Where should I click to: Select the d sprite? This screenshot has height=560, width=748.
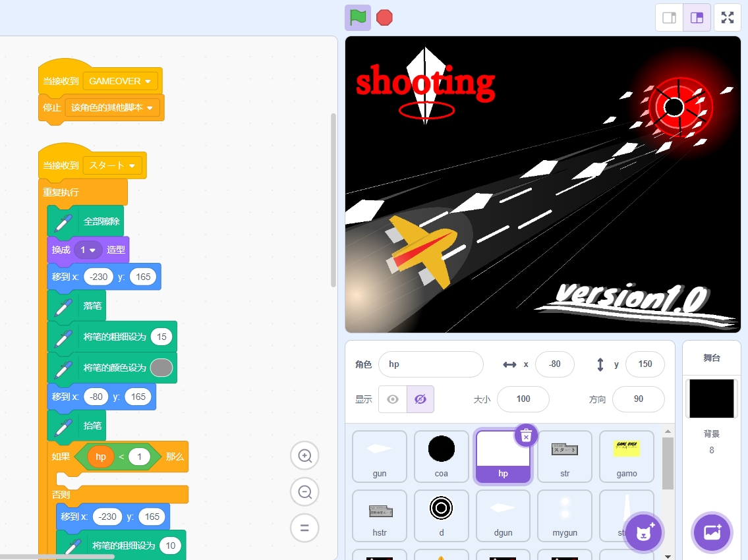point(442,516)
